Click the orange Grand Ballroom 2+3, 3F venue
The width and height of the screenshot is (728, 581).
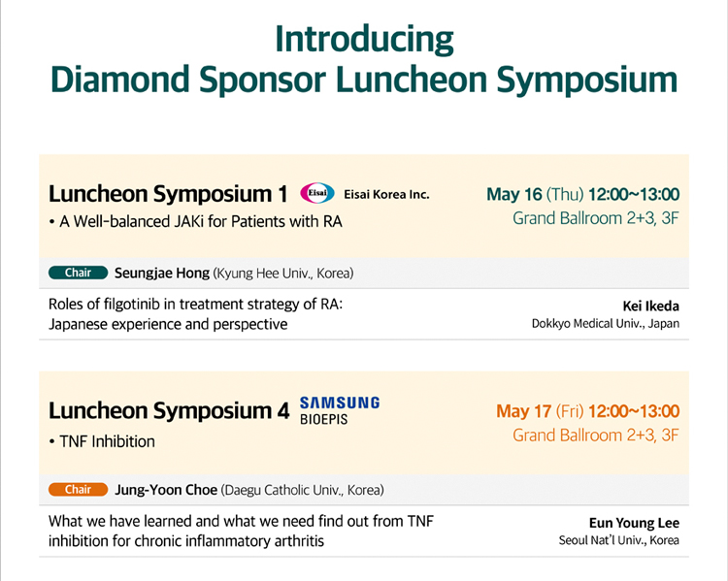[x=596, y=436]
